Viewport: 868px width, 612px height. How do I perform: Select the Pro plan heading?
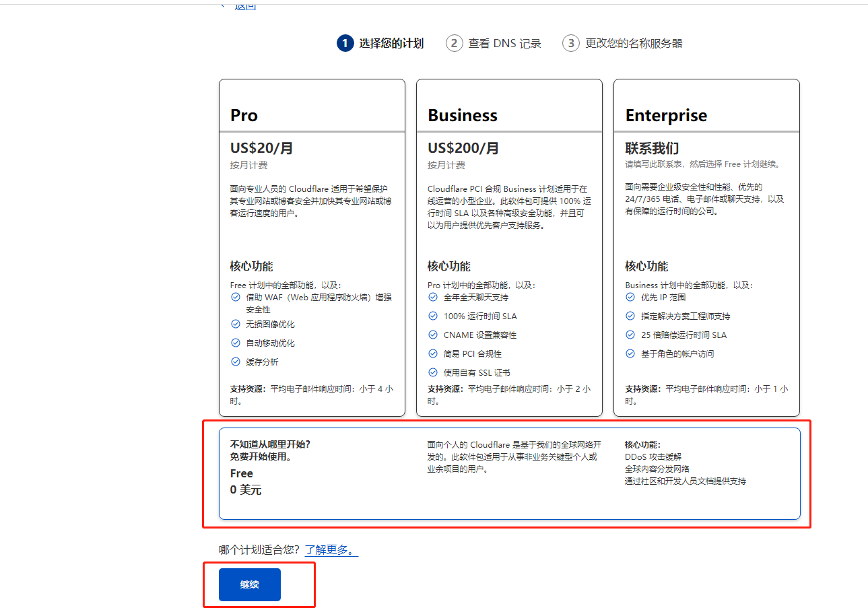coord(244,116)
